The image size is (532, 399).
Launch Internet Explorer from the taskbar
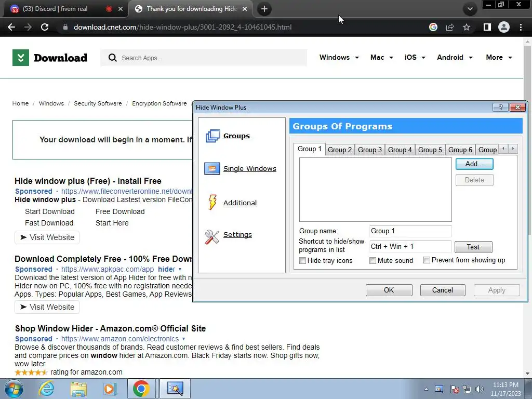[x=46, y=389]
